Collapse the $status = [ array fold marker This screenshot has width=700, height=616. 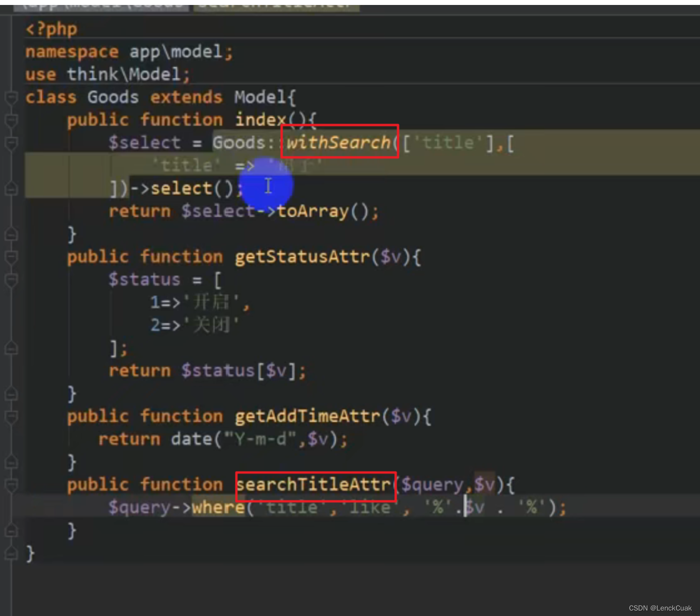pyautogui.click(x=11, y=280)
